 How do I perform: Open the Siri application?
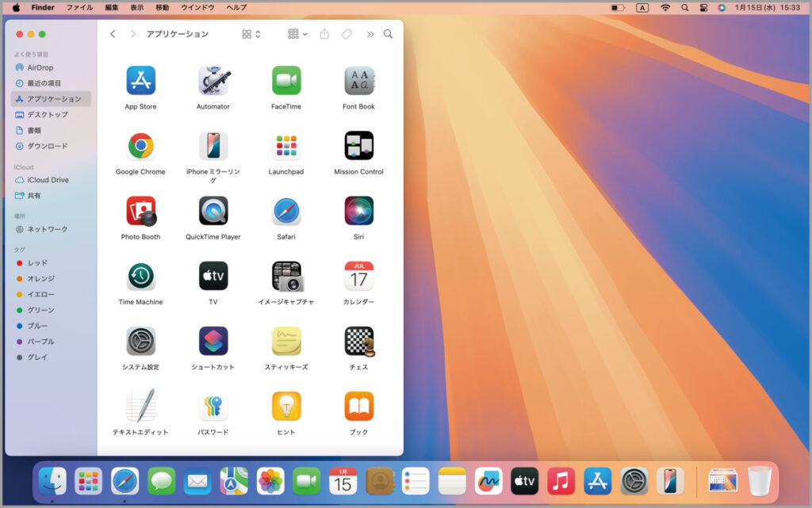359,211
